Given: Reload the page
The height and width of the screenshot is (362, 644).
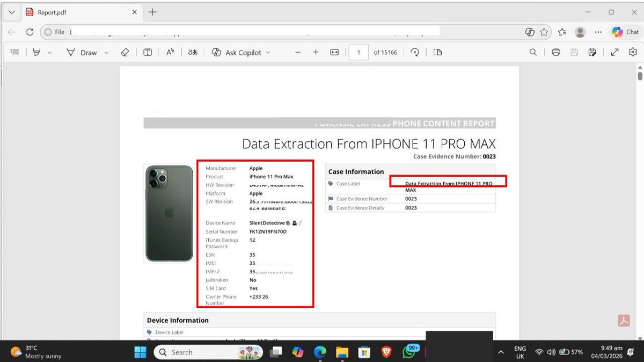Looking at the screenshot, I should (30, 32).
